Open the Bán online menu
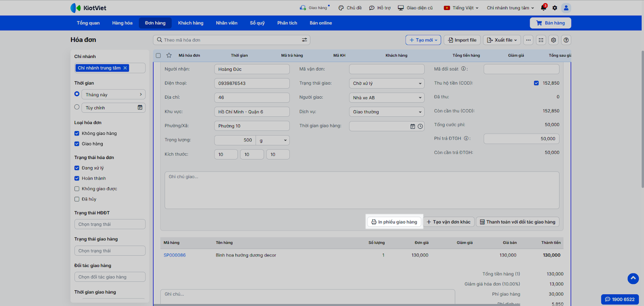 tap(321, 23)
